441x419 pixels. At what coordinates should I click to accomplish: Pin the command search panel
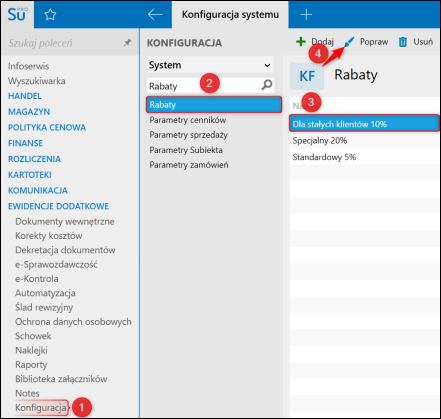coord(127,43)
